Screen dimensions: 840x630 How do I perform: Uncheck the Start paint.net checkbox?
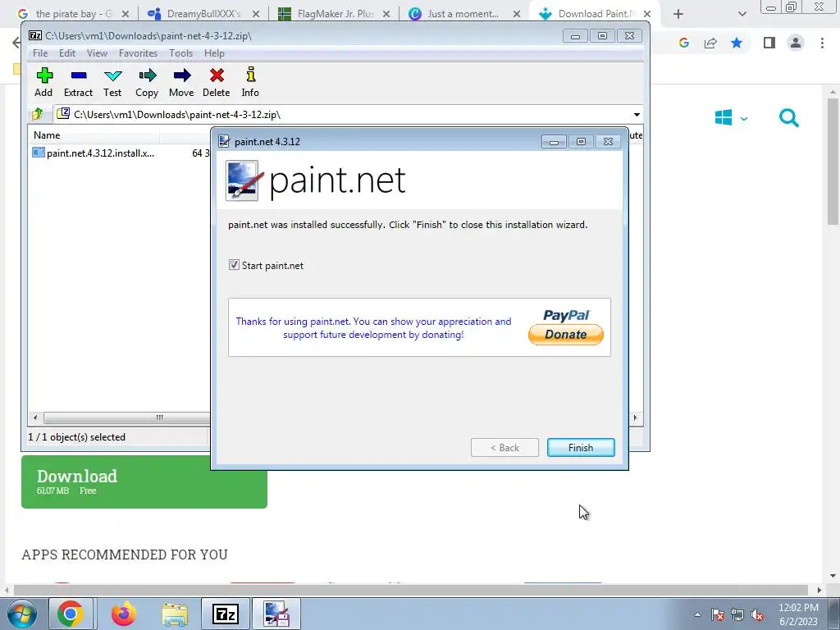tap(234, 265)
